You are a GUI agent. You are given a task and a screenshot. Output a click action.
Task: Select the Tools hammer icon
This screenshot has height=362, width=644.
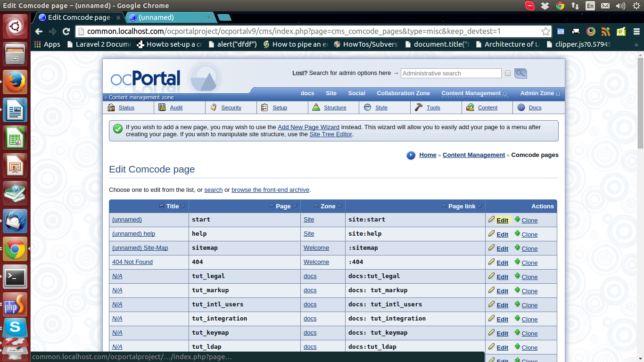[x=419, y=107]
